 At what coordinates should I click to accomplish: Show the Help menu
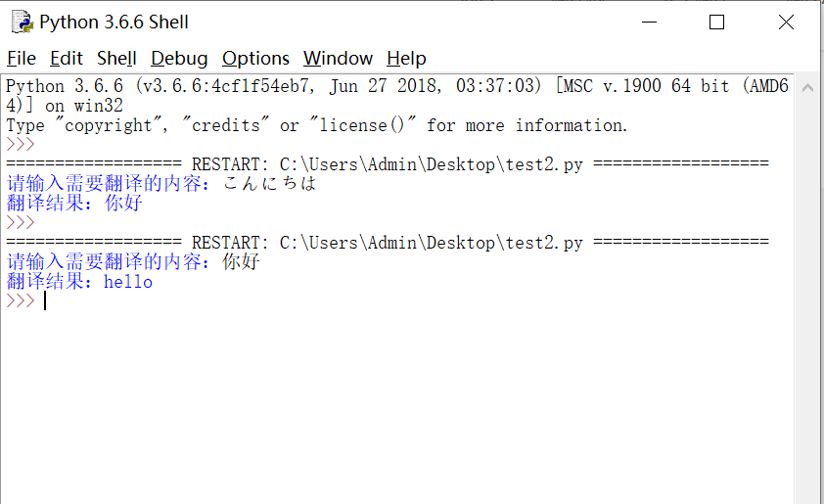pos(406,59)
